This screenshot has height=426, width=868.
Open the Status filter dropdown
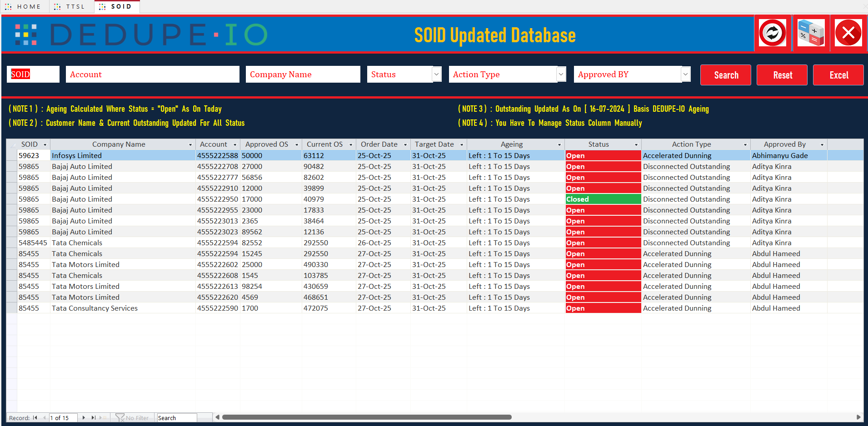[x=436, y=74]
